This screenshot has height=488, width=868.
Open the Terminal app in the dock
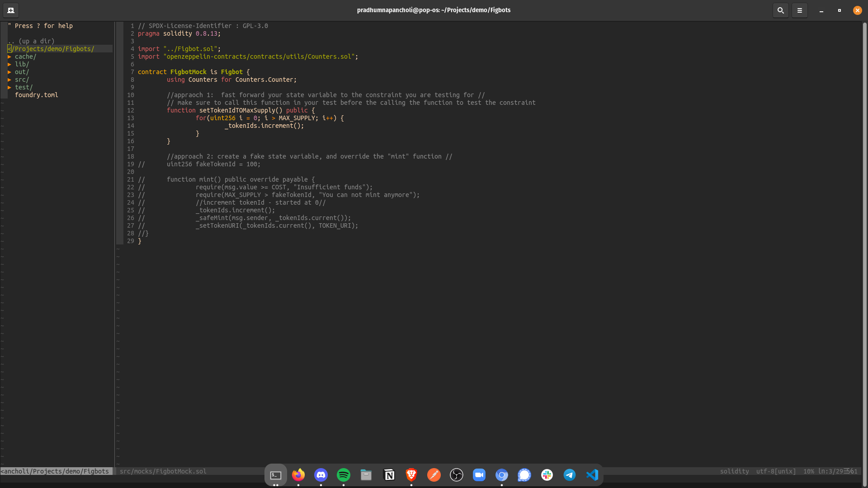pyautogui.click(x=276, y=475)
